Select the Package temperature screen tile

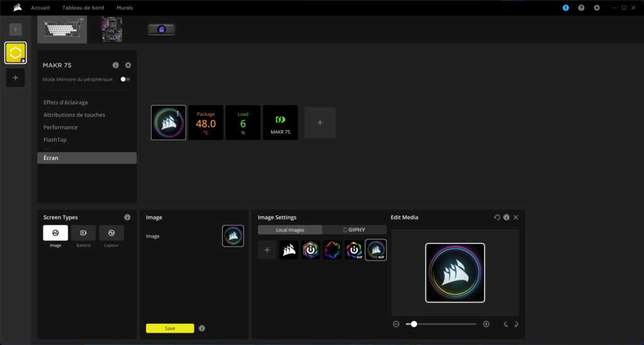[206, 123]
